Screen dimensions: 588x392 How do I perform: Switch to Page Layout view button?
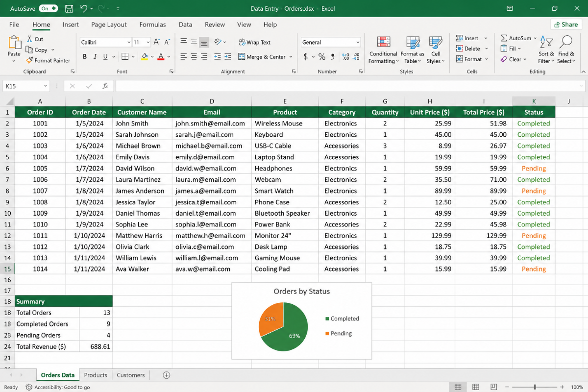tap(476, 387)
